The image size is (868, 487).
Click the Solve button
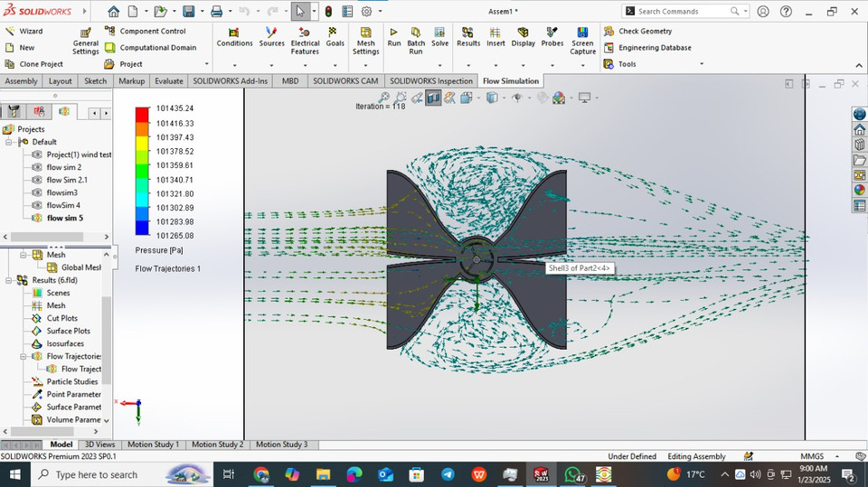[439, 37]
